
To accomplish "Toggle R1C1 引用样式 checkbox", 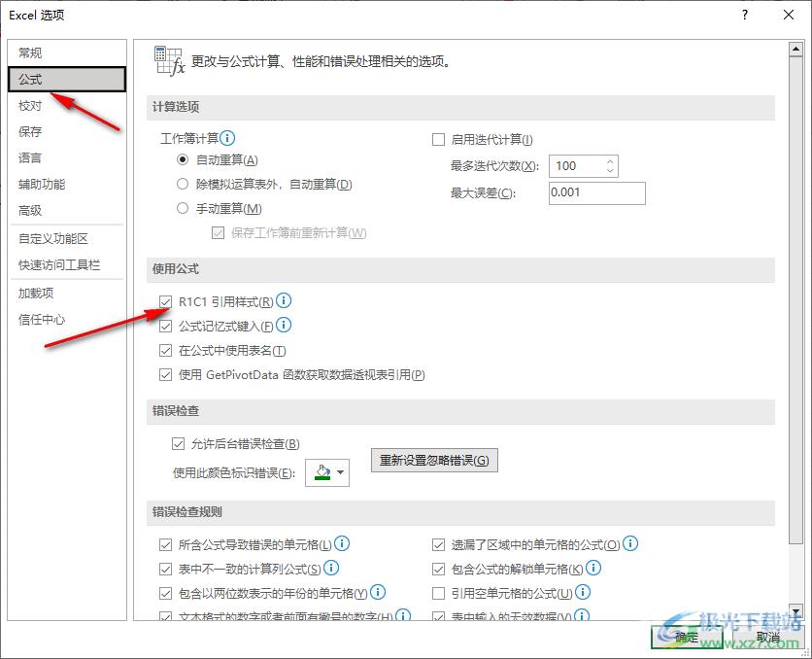I will (x=165, y=301).
